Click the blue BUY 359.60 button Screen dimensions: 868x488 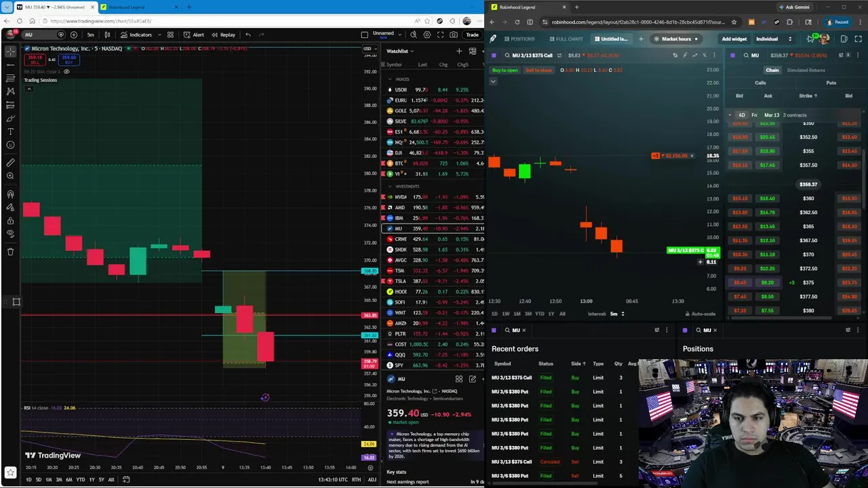point(68,59)
